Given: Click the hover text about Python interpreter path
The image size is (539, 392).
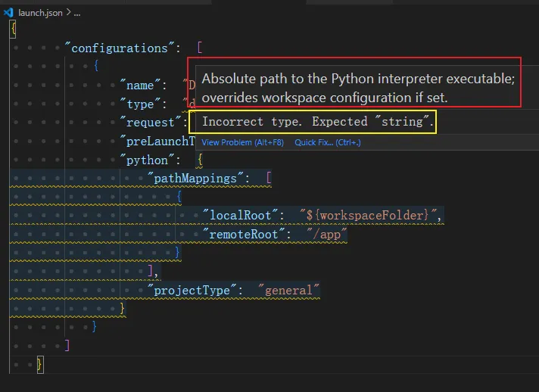Looking at the screenshot, I should pyautogui.click(x=358, y=88).
